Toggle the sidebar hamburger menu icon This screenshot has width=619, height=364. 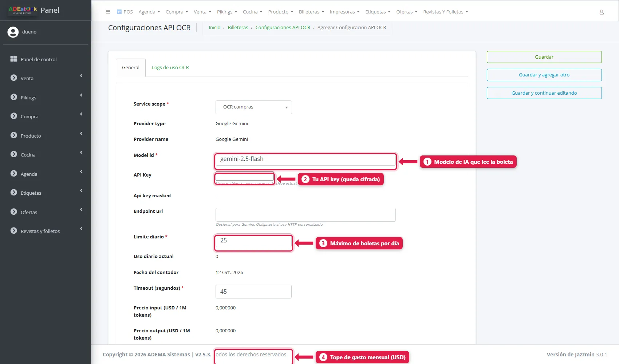(108, 12)
